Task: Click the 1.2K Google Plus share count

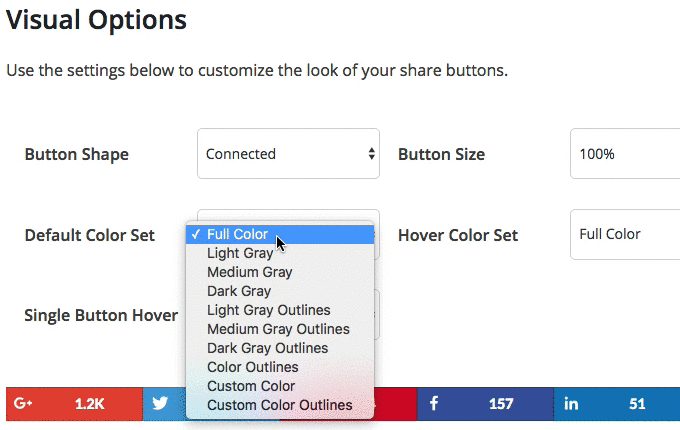Action: click(x=89, y=404)
